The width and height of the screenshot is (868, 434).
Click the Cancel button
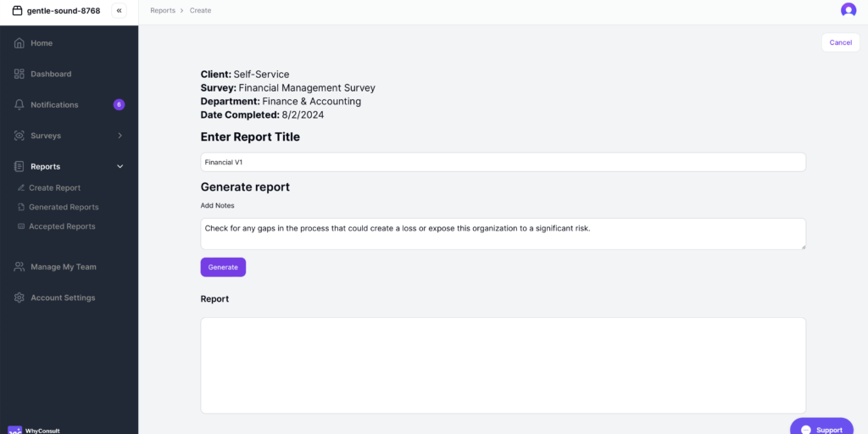coord(840,42)
